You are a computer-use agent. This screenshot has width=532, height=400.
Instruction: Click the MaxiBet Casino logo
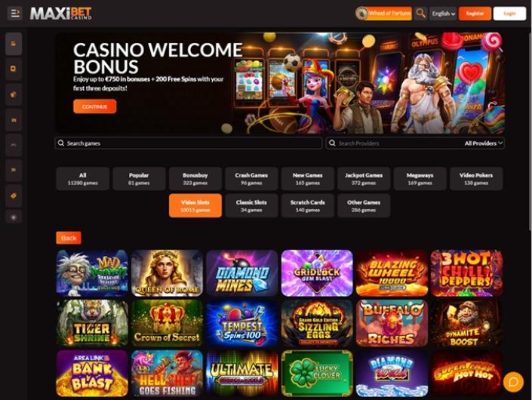click(x=61, y=14)
